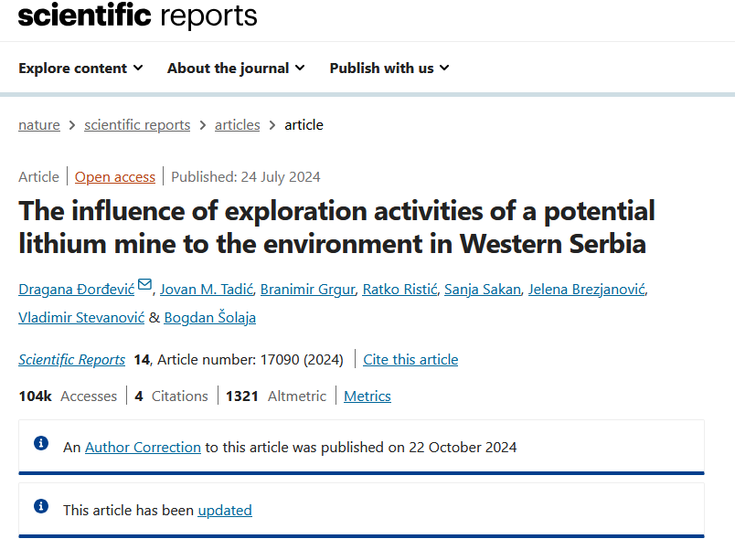Click the Scientific Reports logo
Viewport: 735px width, 560px height.
137,16
